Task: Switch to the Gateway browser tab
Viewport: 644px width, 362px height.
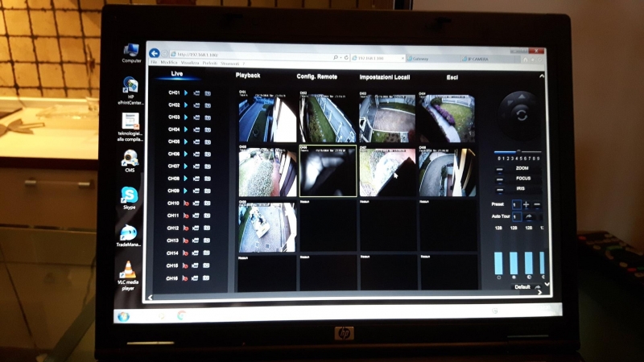Action: (432, 59)
